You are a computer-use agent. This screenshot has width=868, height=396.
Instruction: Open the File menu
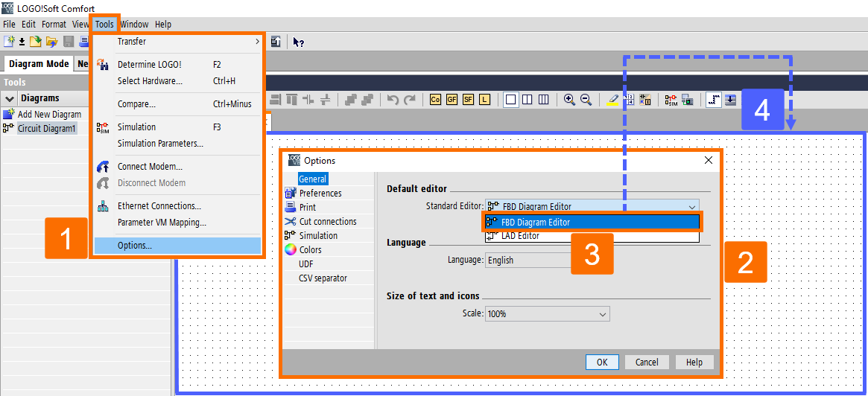tap(9, 25)
